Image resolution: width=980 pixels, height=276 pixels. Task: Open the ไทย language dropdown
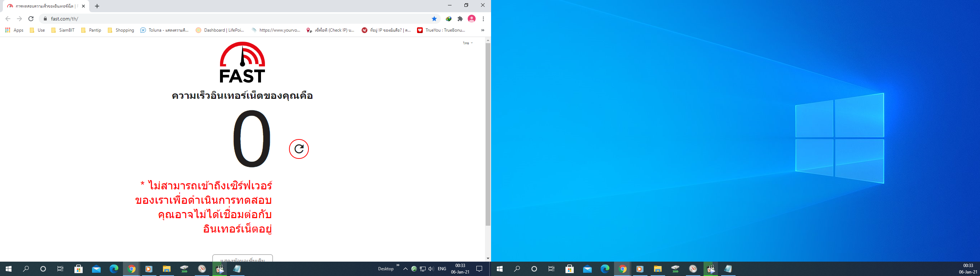tap(468, 43)
